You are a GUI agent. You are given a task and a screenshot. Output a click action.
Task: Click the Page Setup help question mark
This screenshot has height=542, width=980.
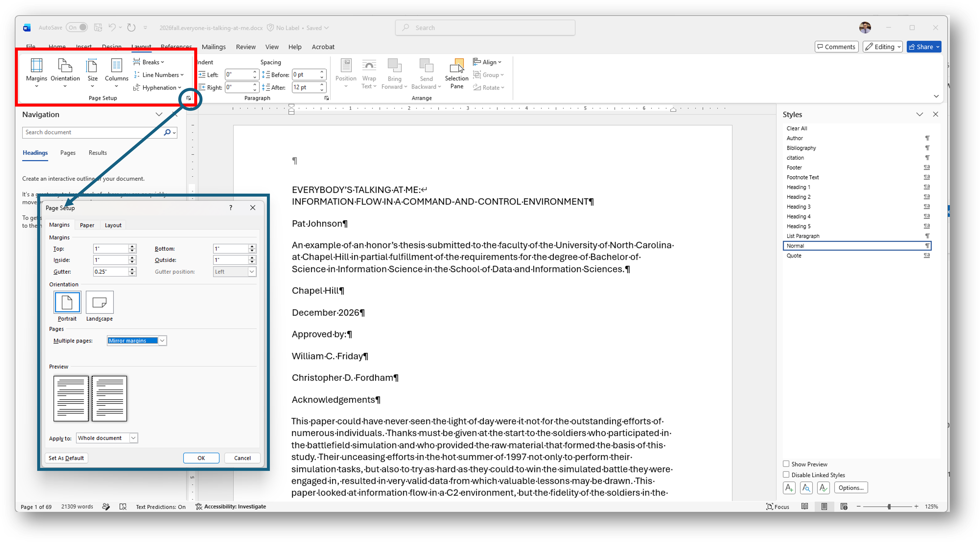(x=231, y=208)
